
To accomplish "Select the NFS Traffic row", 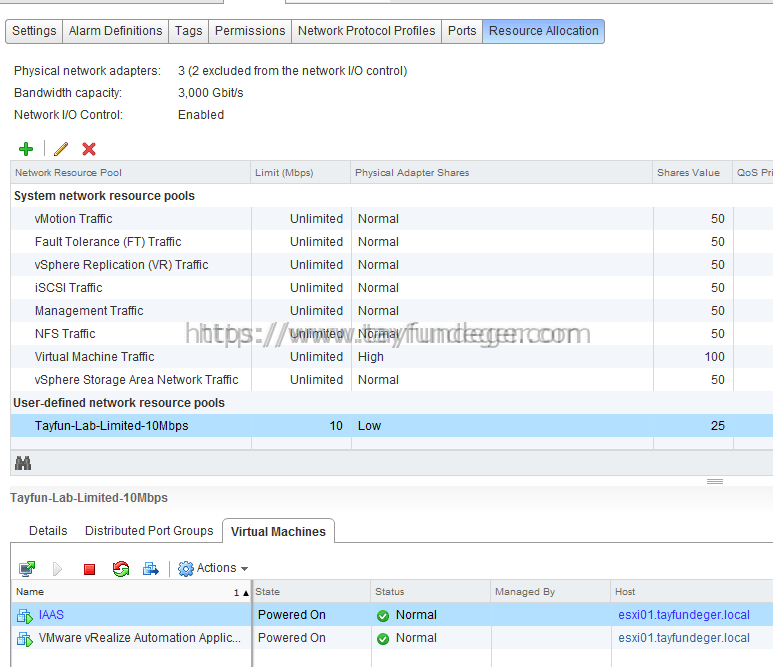I will tap(392, 334).
